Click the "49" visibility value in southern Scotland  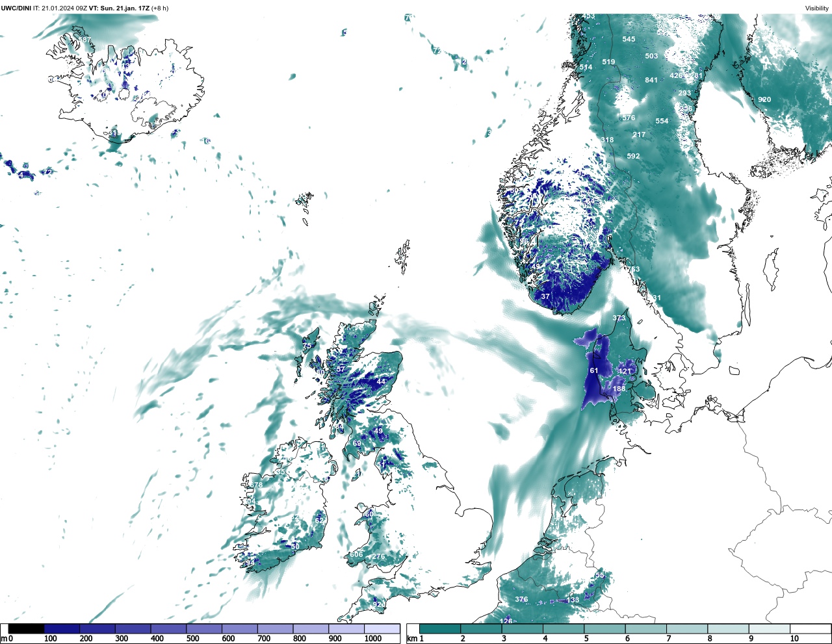[378, 431]
